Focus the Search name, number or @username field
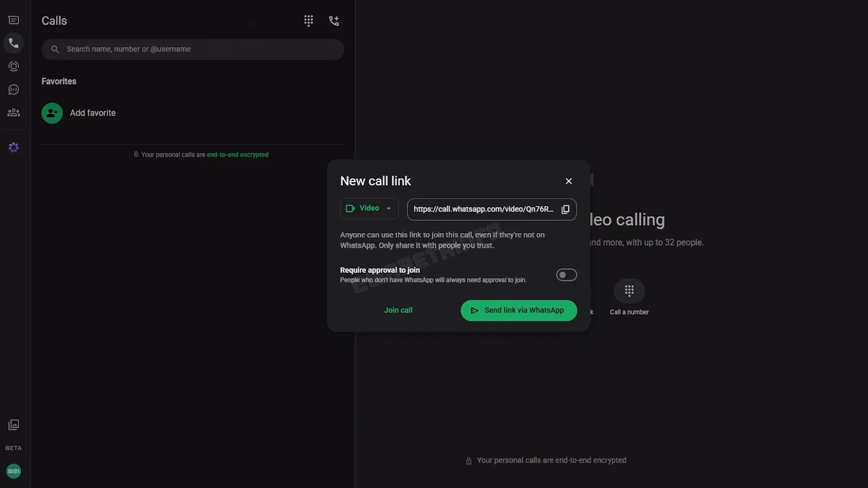Image resolution: width=868 pixels, height=488 pixels. click(x=193, y=49)
